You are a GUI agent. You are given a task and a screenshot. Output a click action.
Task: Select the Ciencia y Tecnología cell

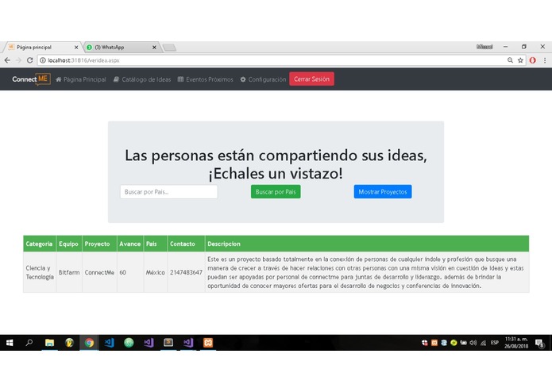click(x=40, y=272)
